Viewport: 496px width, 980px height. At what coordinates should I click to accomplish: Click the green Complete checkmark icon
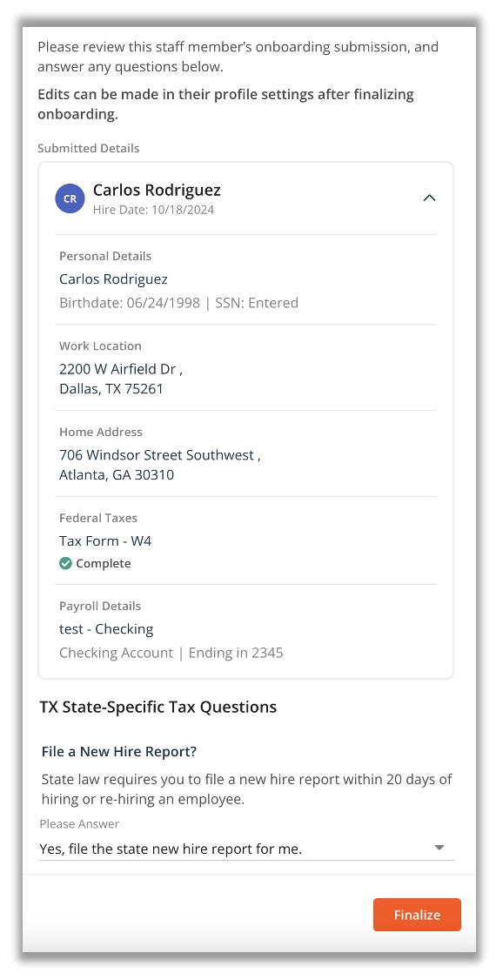coord(65,563)
